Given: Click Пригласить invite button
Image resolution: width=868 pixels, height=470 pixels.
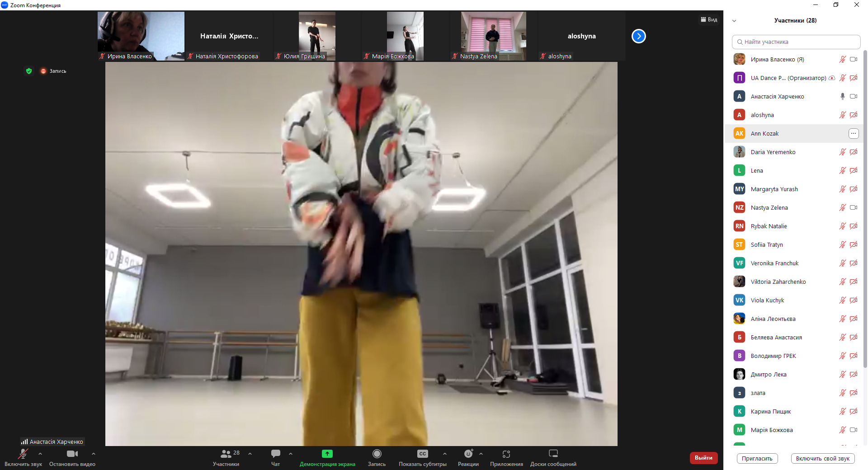Looking at the screenshot, I should coord(757,458).
